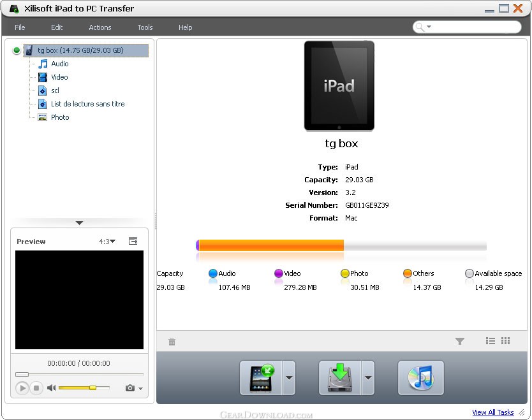Adjust the yellow volume slider
Screen dimensions: 532x420
(x=84, y=387)
